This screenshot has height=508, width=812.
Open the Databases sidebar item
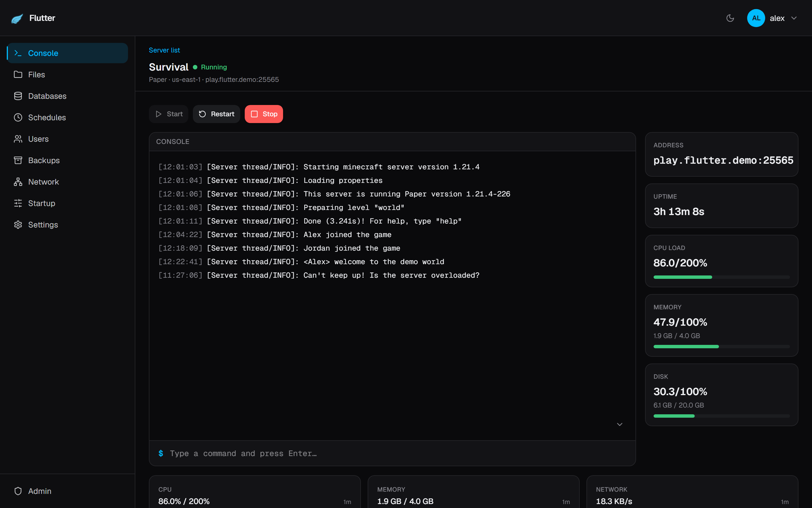[67, 96]
